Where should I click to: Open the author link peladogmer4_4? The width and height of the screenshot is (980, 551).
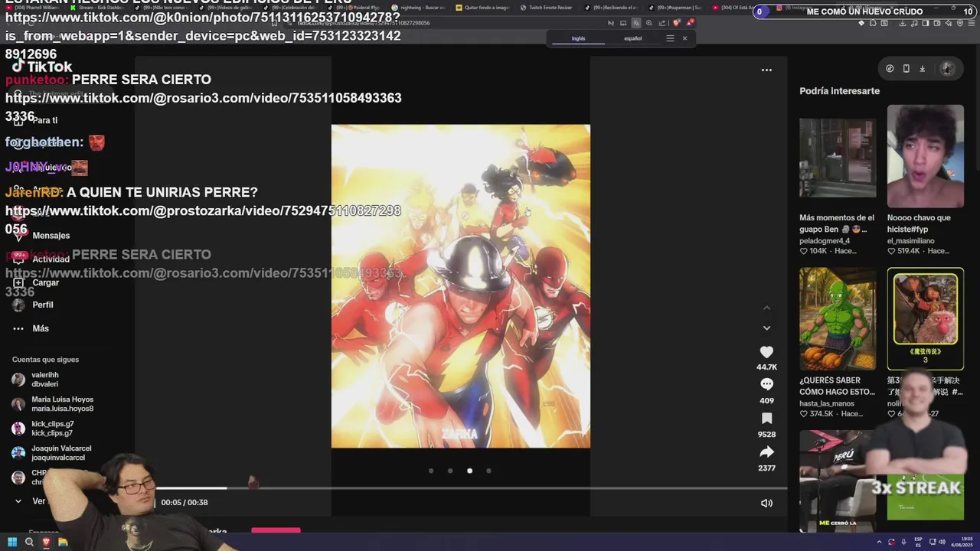coord(825,241)
